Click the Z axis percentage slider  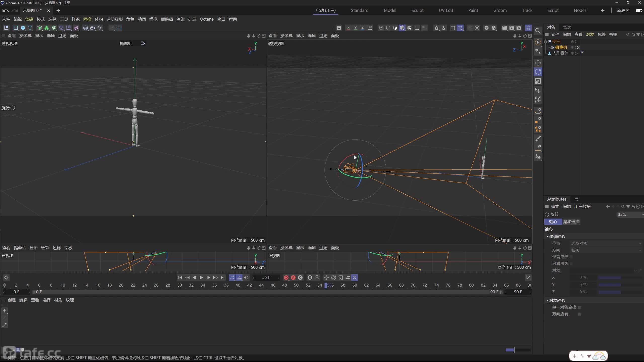tap(620, 292)
